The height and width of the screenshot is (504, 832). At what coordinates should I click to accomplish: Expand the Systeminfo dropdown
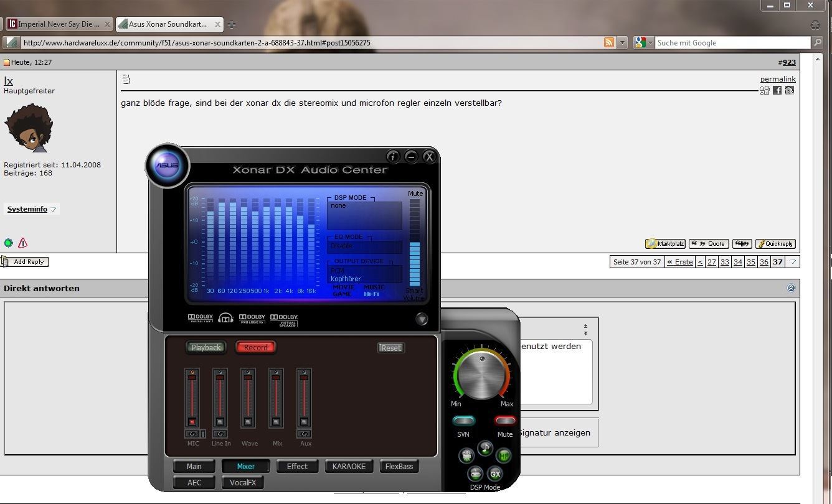(x=54, y=210)
